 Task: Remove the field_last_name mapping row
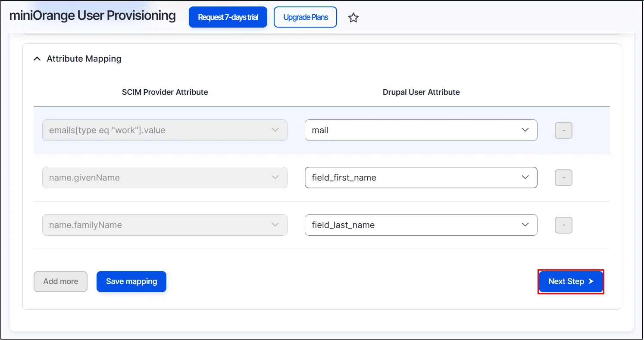[x=563, y=225]
